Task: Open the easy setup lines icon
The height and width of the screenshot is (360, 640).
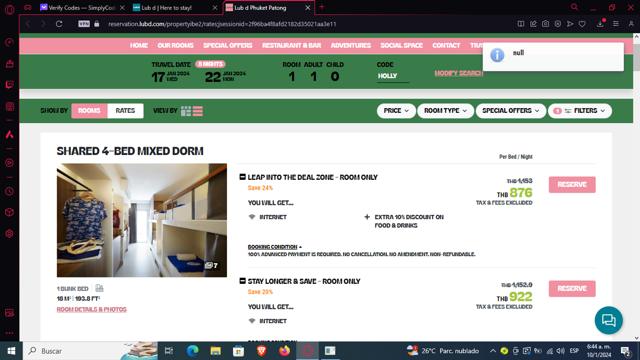Action: tap(616, 24)
